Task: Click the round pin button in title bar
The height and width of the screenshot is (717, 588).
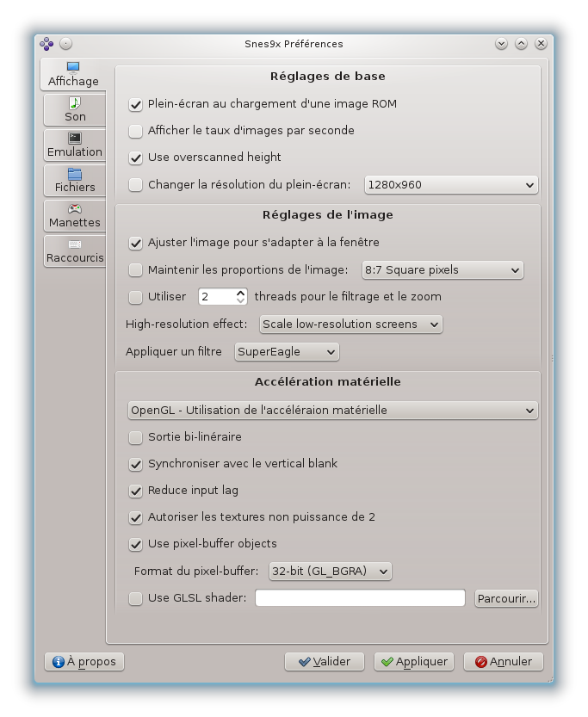Action: pos(65,44)
